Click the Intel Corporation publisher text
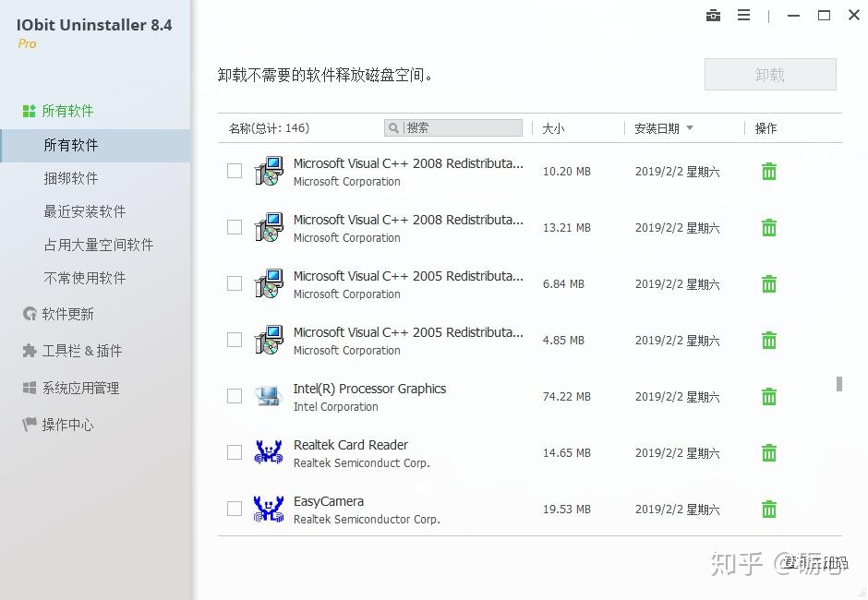This screenshot has height=600, width=868. pyautogui.click(x=335, y=407)
